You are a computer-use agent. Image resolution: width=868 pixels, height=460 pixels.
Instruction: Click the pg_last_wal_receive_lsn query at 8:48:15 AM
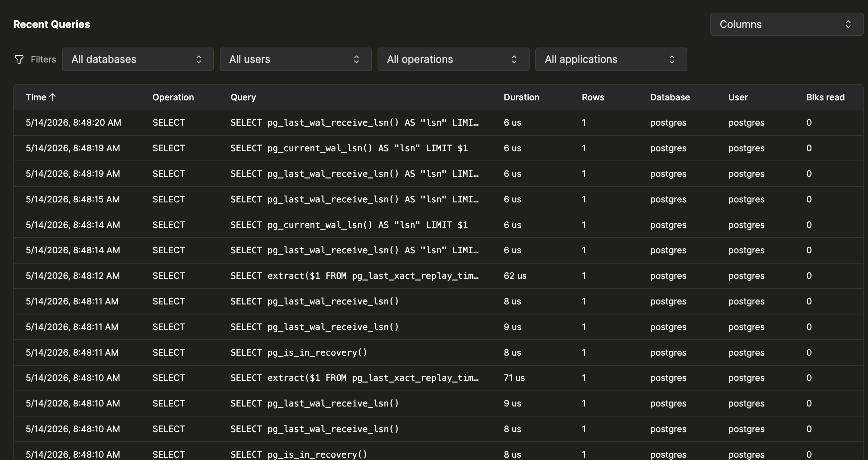point(355,199)
